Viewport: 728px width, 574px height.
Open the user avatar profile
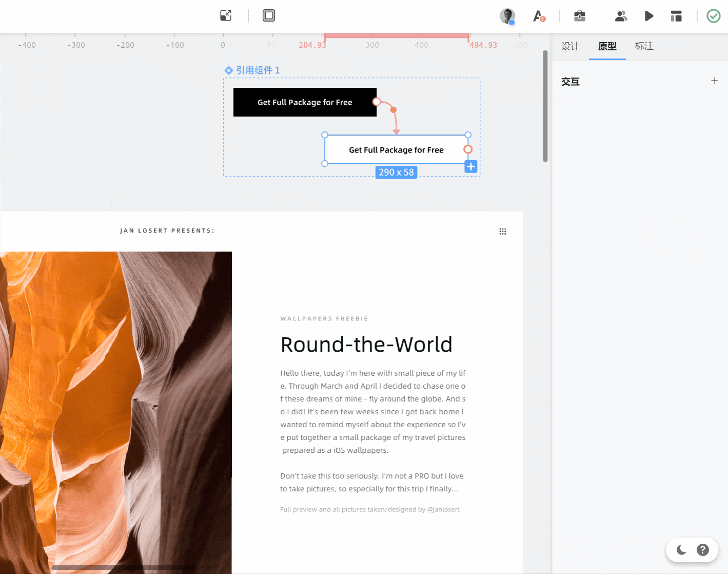pyautogui.click(x=507, y=16)
